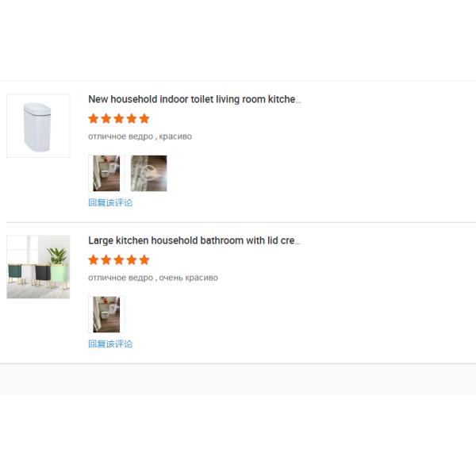The height and width of the screenshot is (476, 476).
Task: Click third star in the white trash can review
Action: (x=119, y=119)
